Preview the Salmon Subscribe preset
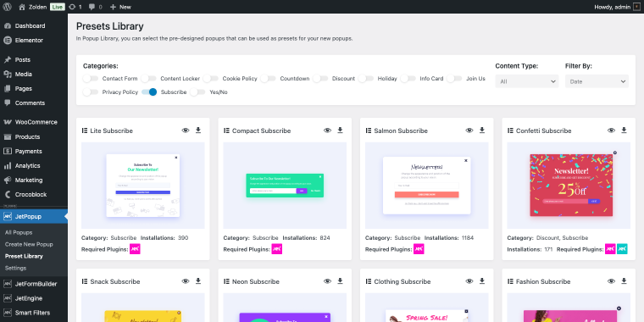The height and width of the screenshot is (322, 644). (x=469, y=130)
